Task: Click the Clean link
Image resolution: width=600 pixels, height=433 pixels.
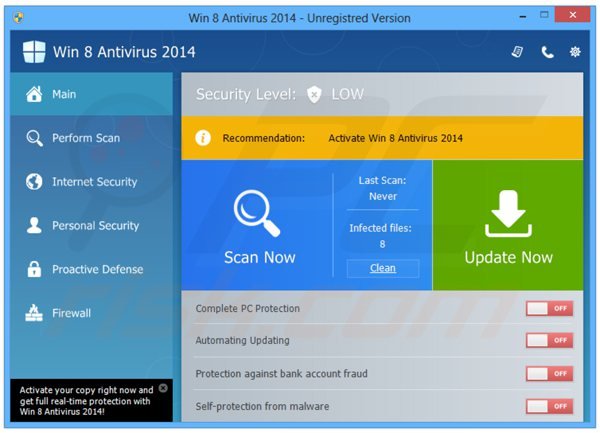Action: 383,268
